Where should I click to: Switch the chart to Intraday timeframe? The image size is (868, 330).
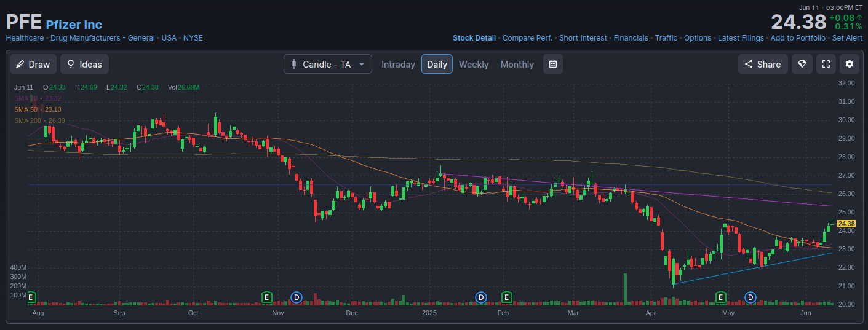[398, 65]
